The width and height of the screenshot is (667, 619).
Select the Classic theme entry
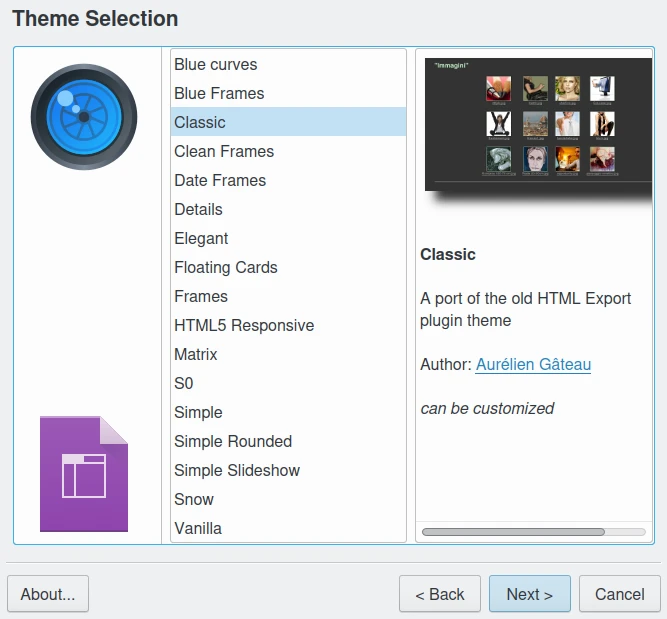pos(200,122)
